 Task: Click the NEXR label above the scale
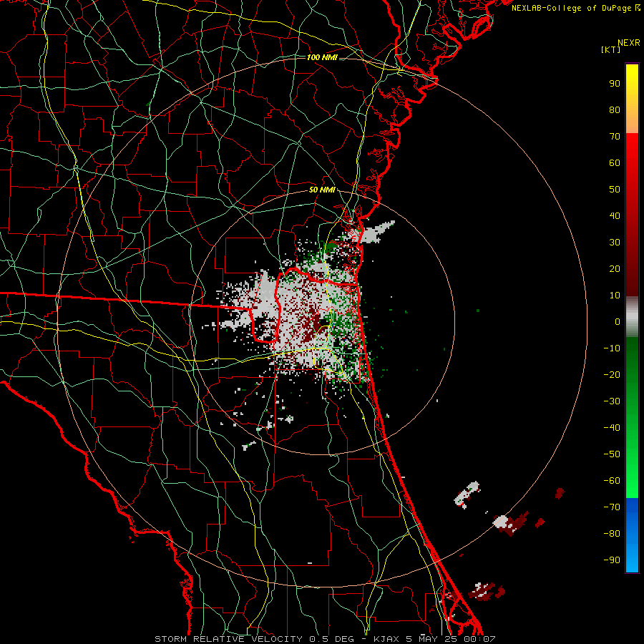628,43
